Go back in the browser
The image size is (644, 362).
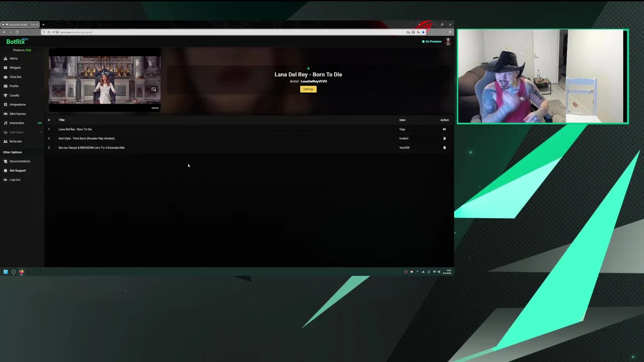(4, 32)
